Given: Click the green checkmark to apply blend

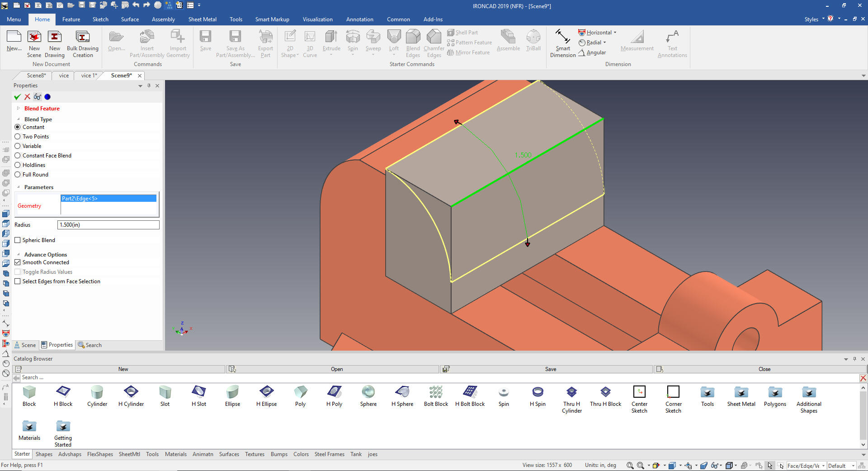Looking at the screenshot, I should [17, 97].
